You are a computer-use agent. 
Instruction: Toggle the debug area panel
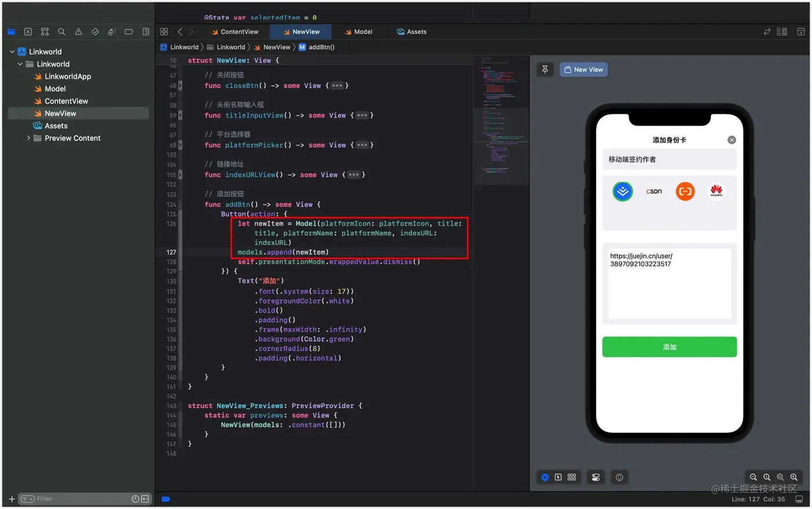point(799,499)
